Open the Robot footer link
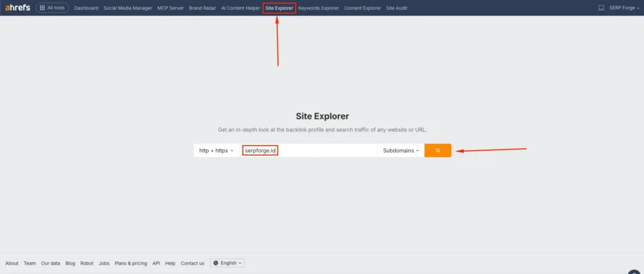Screen dimensions: 644x274 [x=87, y=263]
